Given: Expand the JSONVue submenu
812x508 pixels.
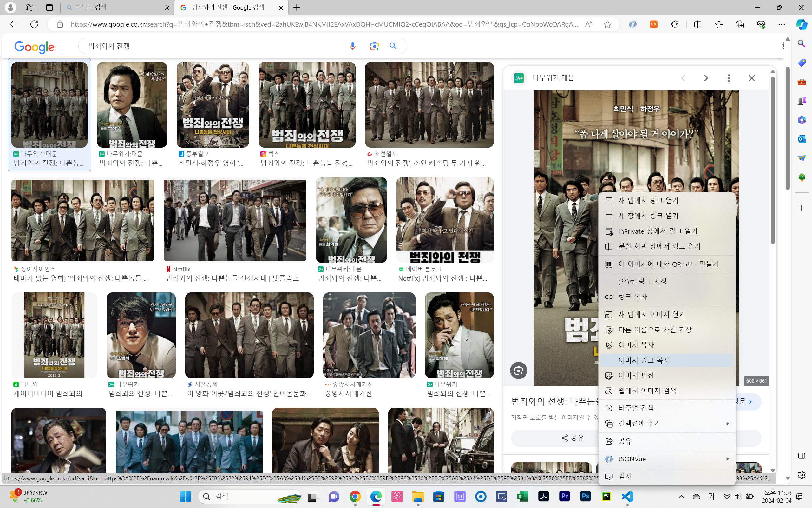Looking at the screenshot, I should tap(667, 459).
